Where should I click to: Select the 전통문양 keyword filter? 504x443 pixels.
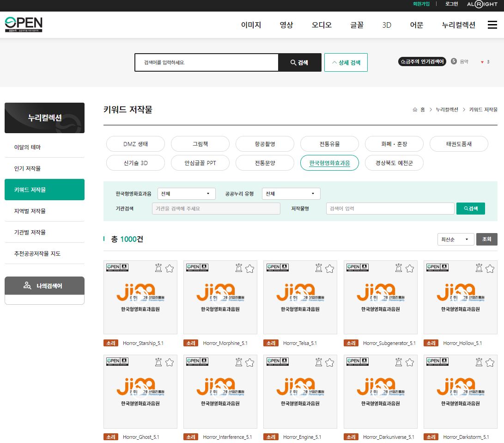[265, 163]
